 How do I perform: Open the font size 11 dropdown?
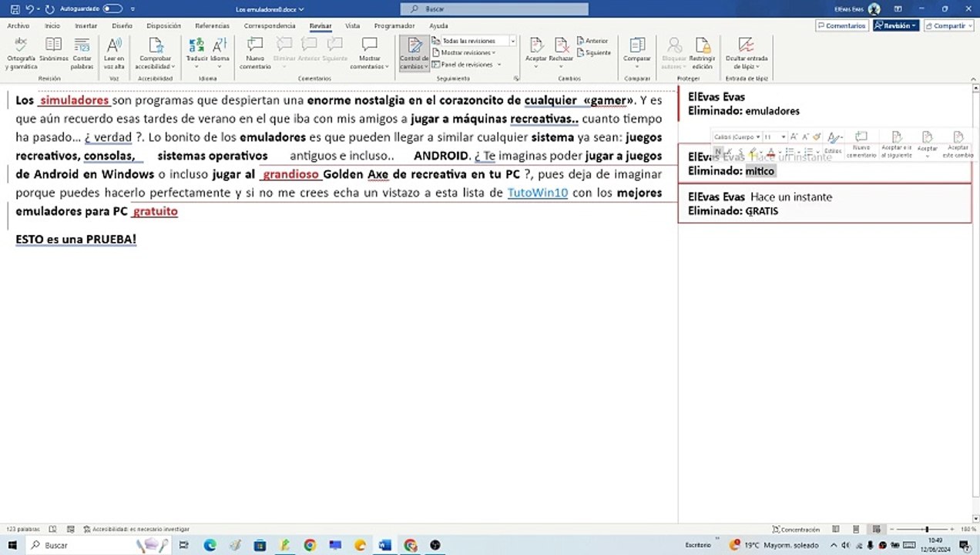click(784, 136)
